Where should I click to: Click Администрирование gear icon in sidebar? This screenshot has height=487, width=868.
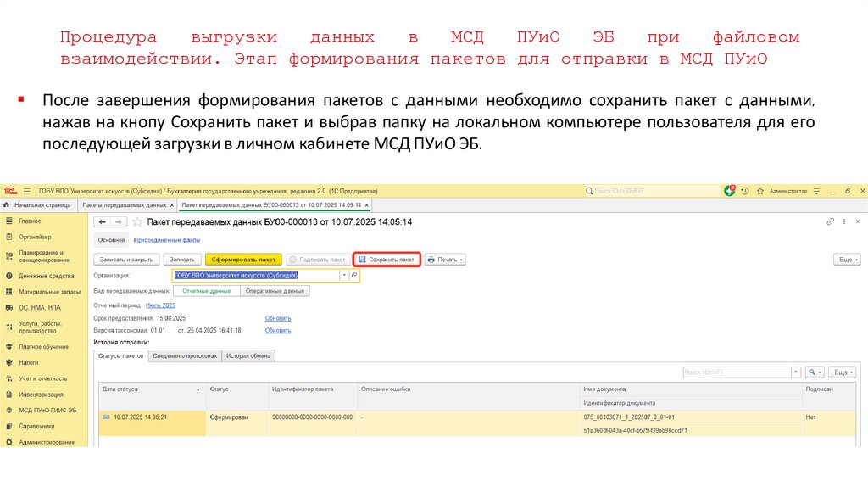coord(8,442)
